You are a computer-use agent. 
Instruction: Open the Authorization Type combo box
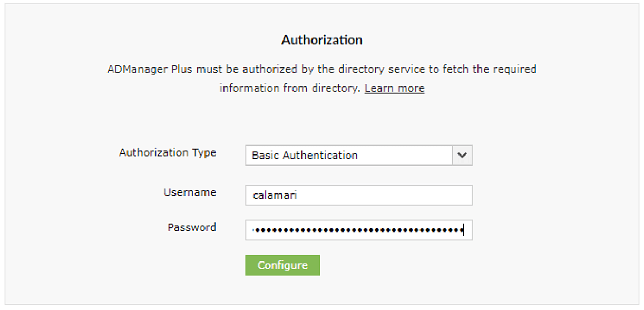click(358, 156)
